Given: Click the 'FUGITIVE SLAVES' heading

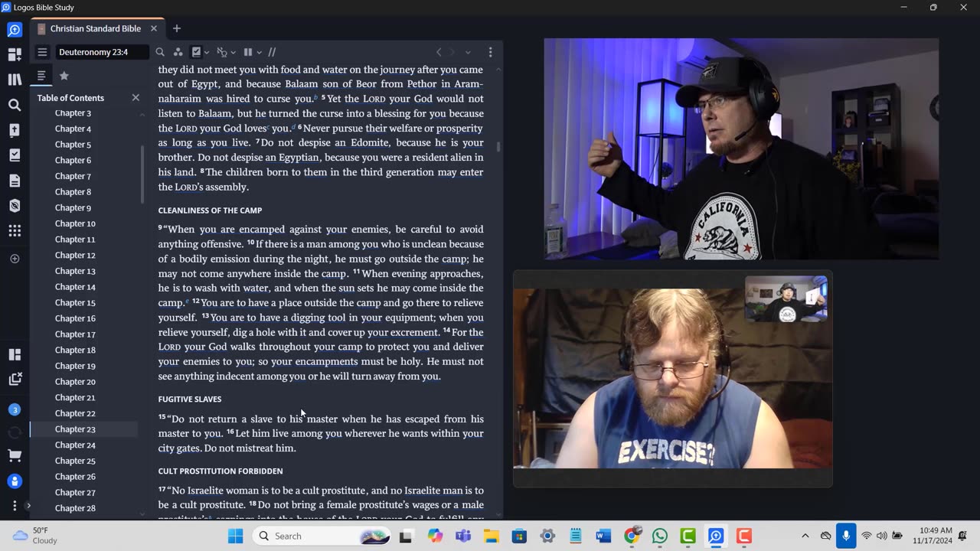Looking at the screenshot, I should coord(190,399).
